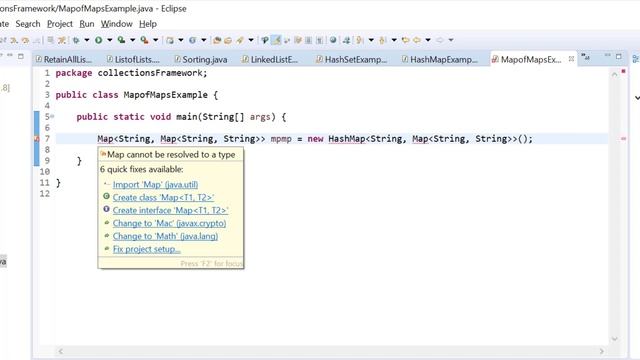The width and height of the screenshot is (640, 360).
Task: Switch to the ListofLists editor tab
Action: tap(133, 60)
